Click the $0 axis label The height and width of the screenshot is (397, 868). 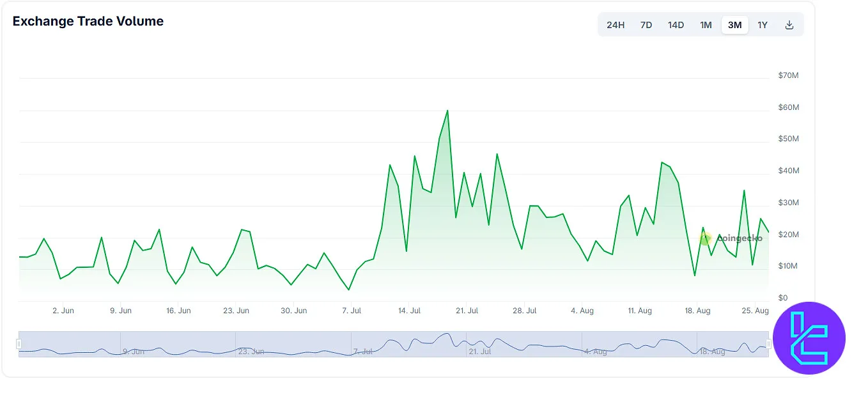click(783, 298)
